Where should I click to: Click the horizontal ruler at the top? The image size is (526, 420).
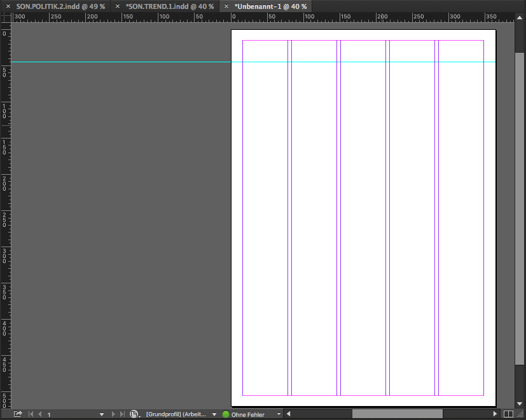click(263, 17)
